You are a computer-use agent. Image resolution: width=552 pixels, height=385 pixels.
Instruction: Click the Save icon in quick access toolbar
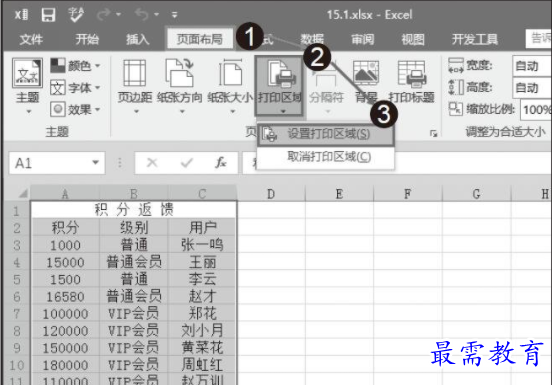(48, 15)
